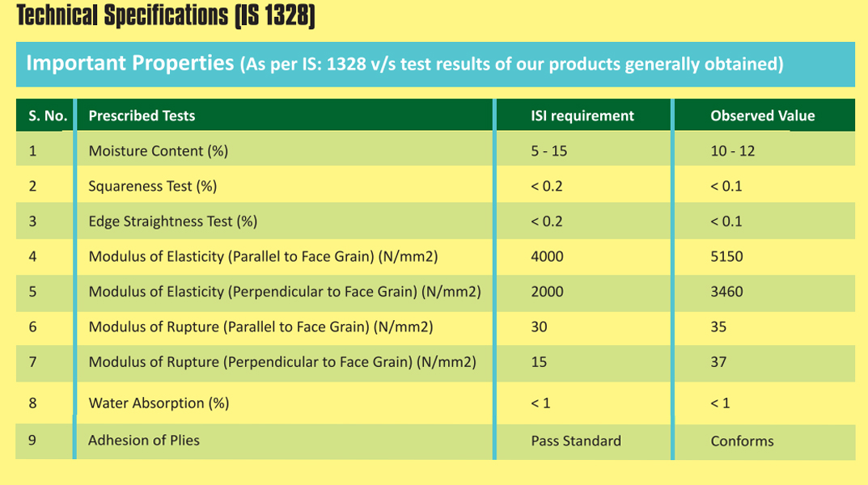Image resolution: width=868 pixels, height=485 pixels.
Task: Click the 'S. No.' column header
Action: coord(48,116)
